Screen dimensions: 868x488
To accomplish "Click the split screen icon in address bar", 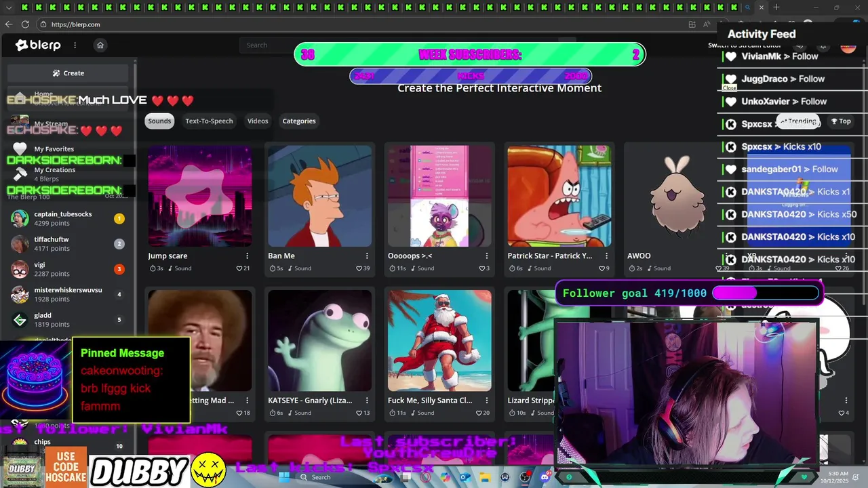I will 692,24.
